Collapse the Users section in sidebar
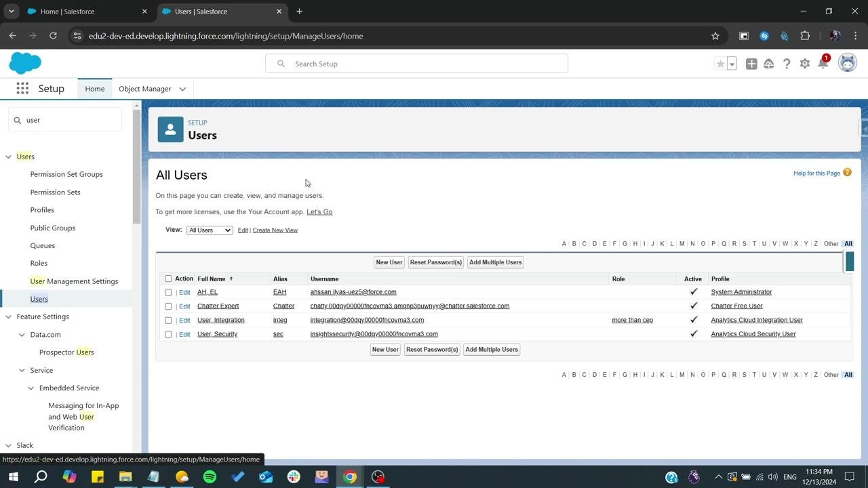Viewport: 868px width, 488px height. [8, 157]
